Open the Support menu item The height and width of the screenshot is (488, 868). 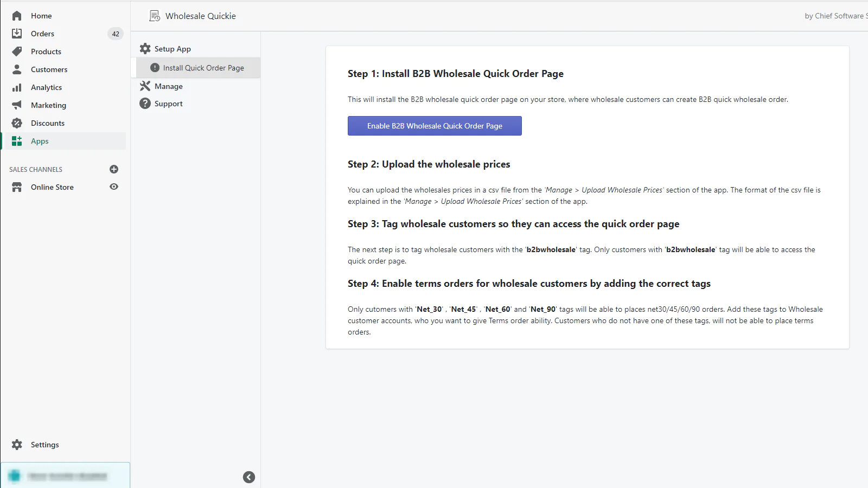coord(168,104)
